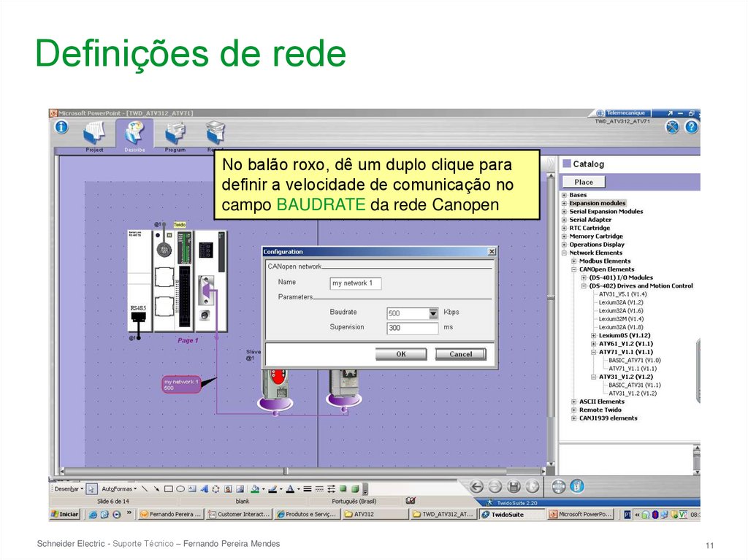Expand the Modbus Elements node
748x560 pixels.
coord(574,261)
